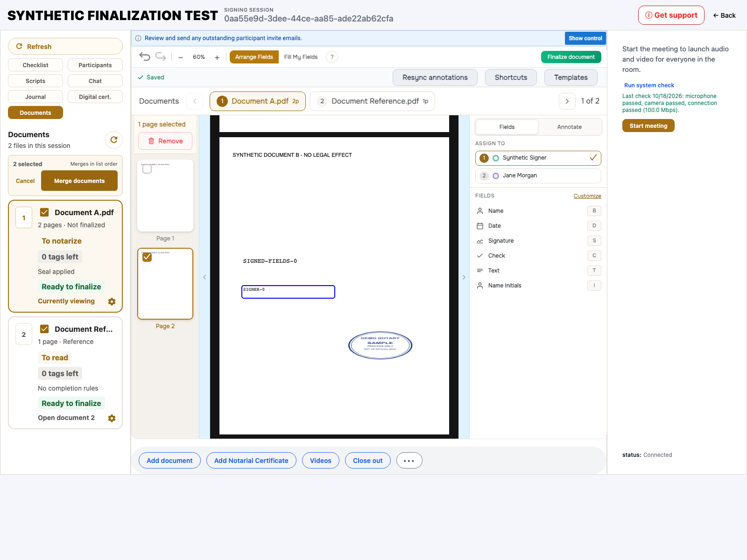
Task: Click the Show control button
Action: [x=585, y=38]
